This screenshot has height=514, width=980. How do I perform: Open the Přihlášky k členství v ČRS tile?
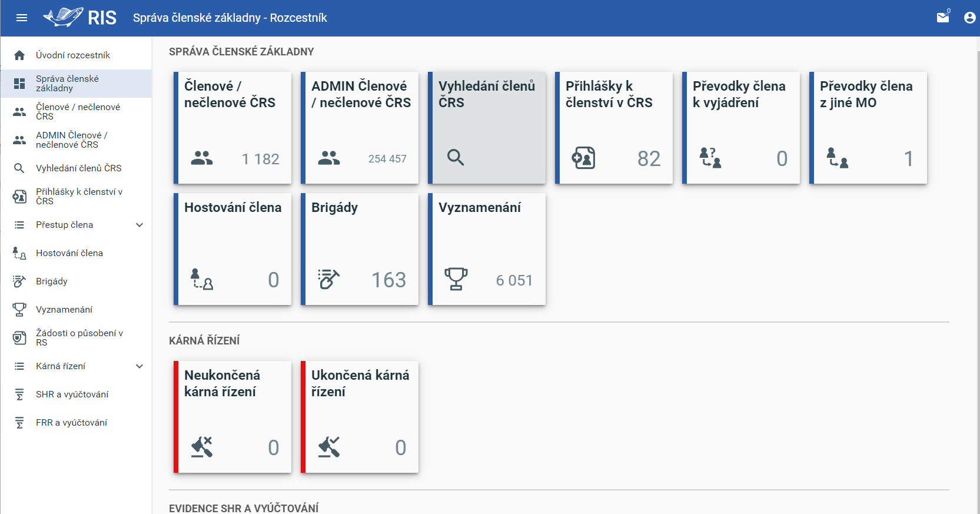(614, 128)
